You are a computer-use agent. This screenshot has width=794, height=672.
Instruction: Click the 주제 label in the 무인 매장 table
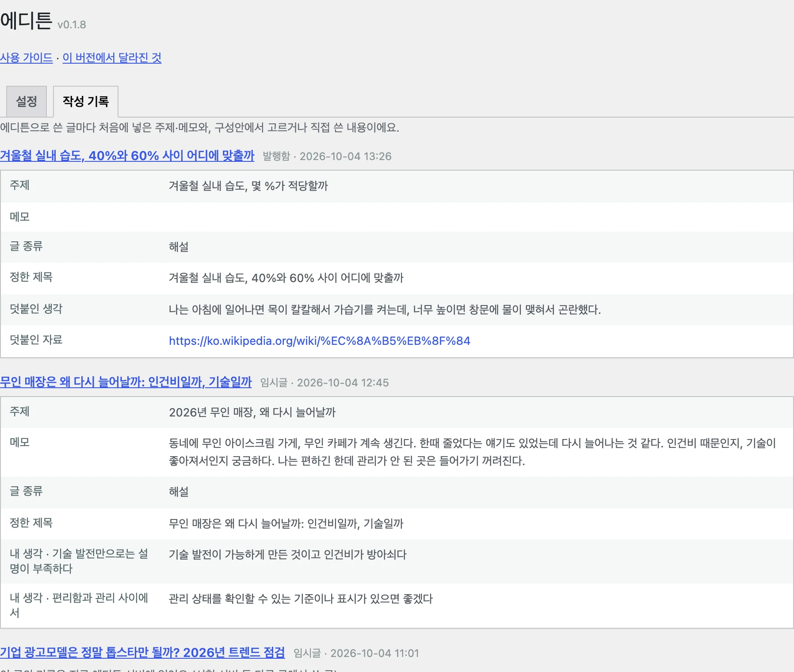tap(19, 412)
